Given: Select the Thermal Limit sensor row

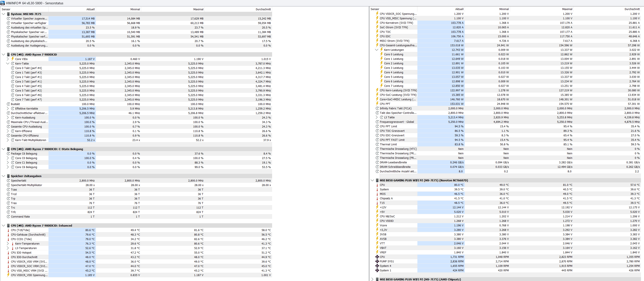Looking at the screenshot, I should 388,144.
